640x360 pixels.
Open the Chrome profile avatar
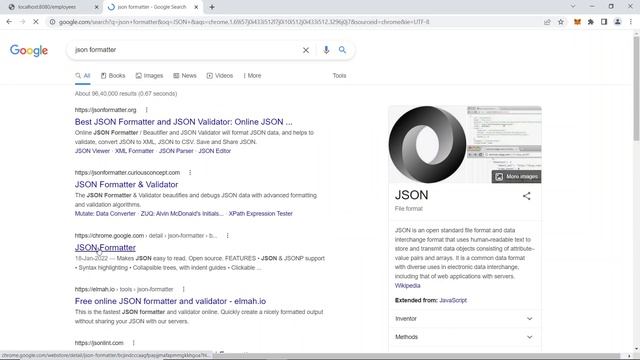coord(618,22)
